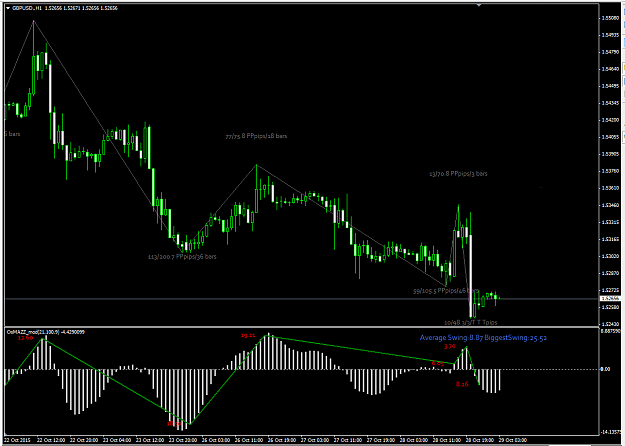Click the '26 Oct 19:00' time label
This screenshot has height=446, width=625.
coord(283,440)
